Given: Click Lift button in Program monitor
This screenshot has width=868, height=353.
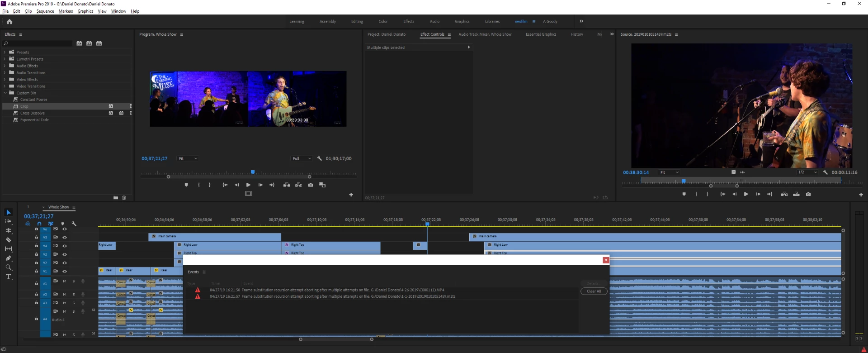Looking at the screenshot, I should 287,185.
